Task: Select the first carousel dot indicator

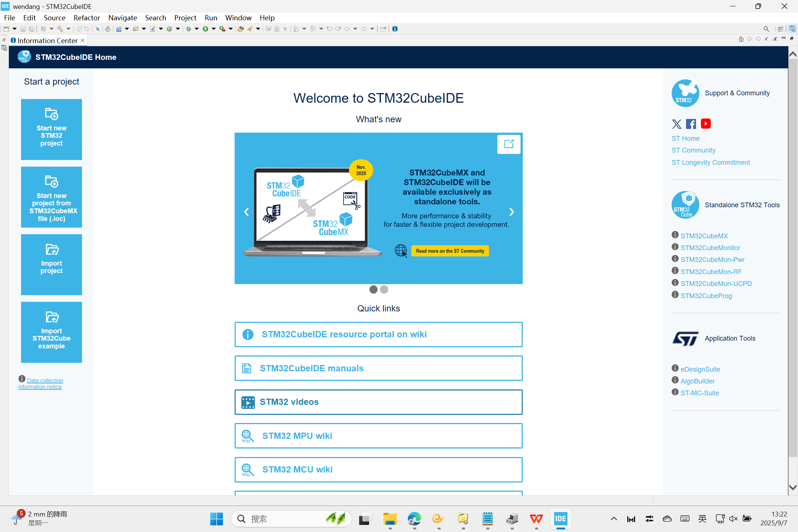Action: [x=374, y=289]
